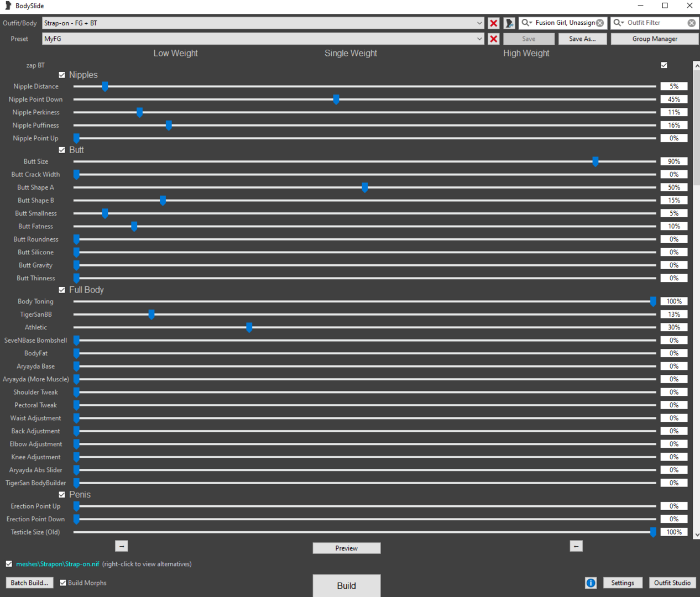Click the BodySlide title bar app icon

(x=8, y=6)
